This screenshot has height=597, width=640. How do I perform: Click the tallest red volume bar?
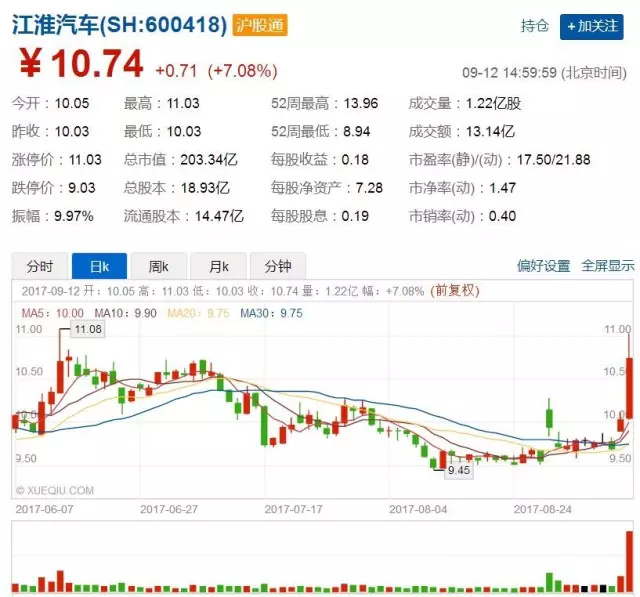click(x=630, y=561)
